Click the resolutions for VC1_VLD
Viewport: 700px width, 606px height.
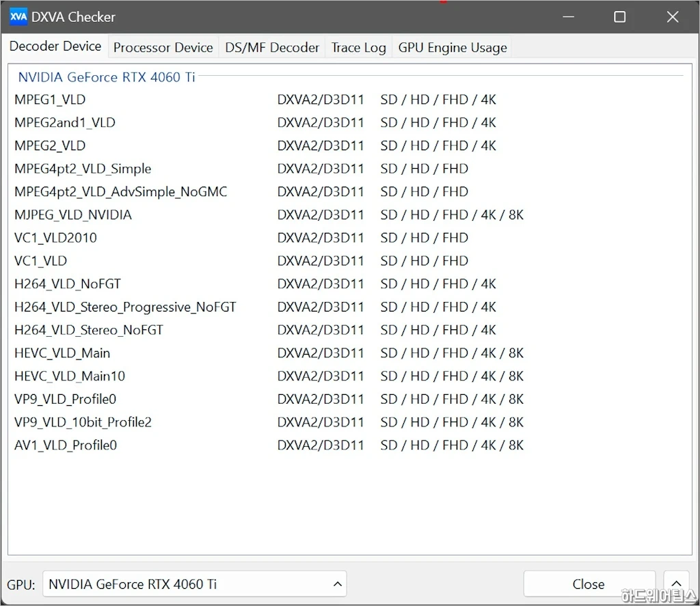tap(424, 261)
